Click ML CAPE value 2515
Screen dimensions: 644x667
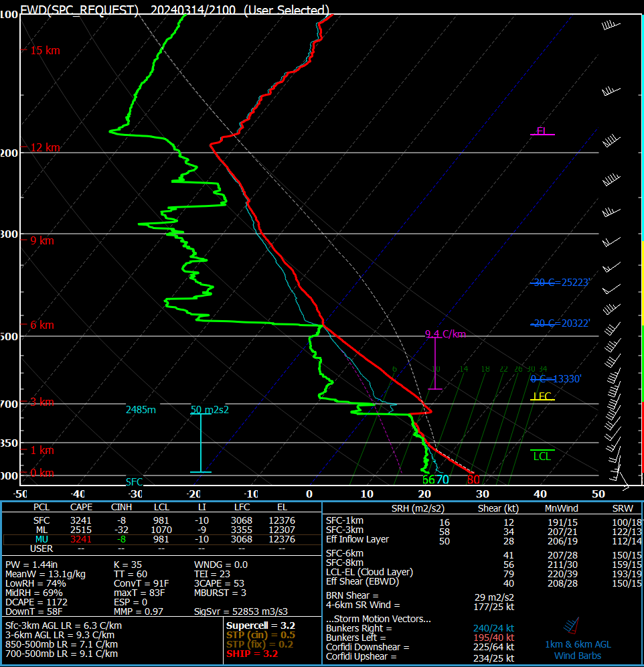tap(81, 530)
